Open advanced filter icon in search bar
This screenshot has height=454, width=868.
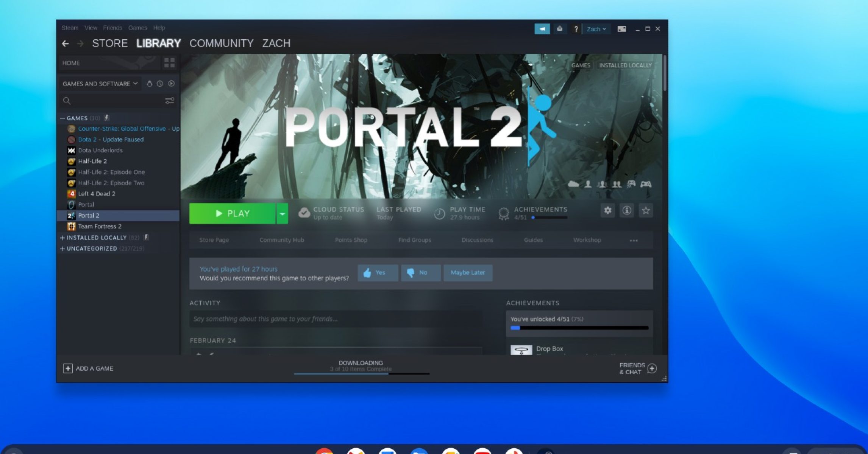coord(169,101)
